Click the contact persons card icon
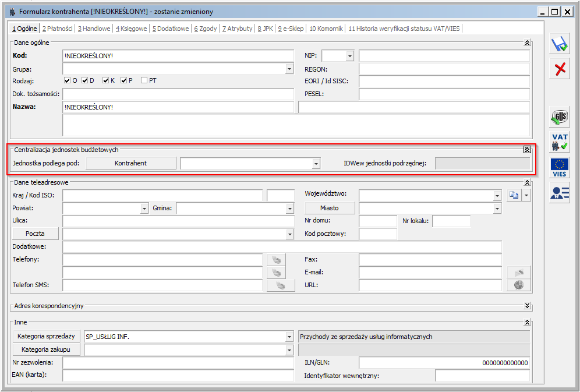The height and width of the screenshot is (392, 580). 560,193
